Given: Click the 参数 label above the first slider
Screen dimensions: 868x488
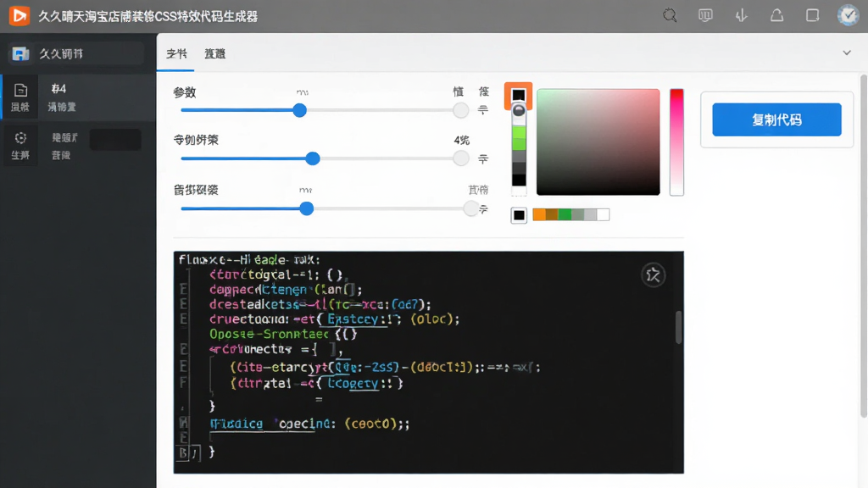Looking at the screenshot, I should [184, 92].
